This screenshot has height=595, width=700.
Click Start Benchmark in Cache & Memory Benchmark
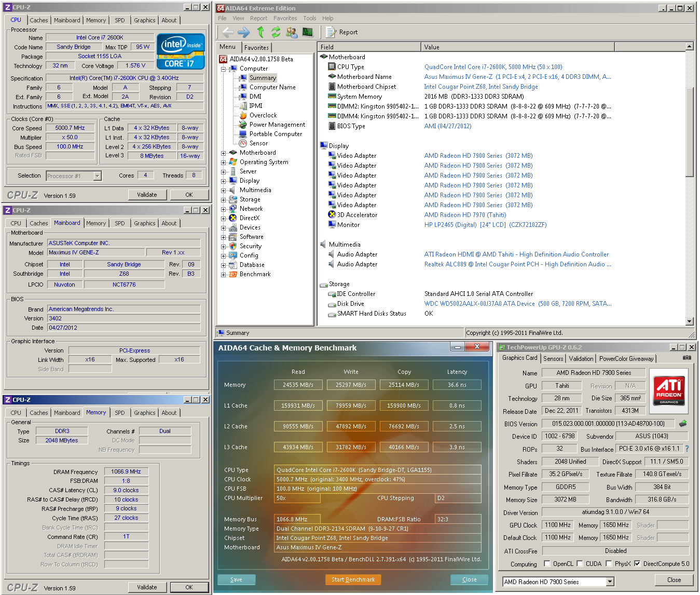[x=353, y=579]
